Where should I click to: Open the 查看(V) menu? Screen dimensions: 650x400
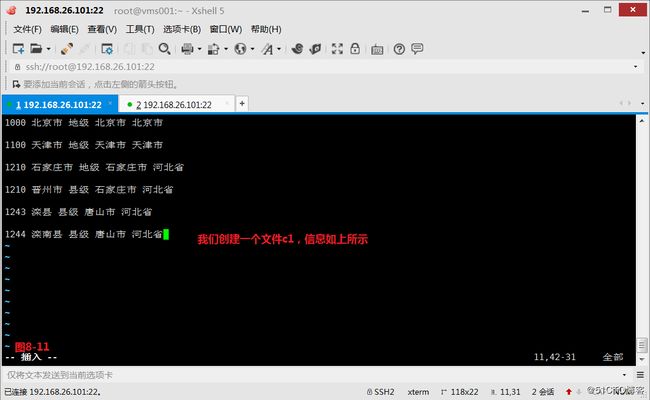[x=102, y=29]
